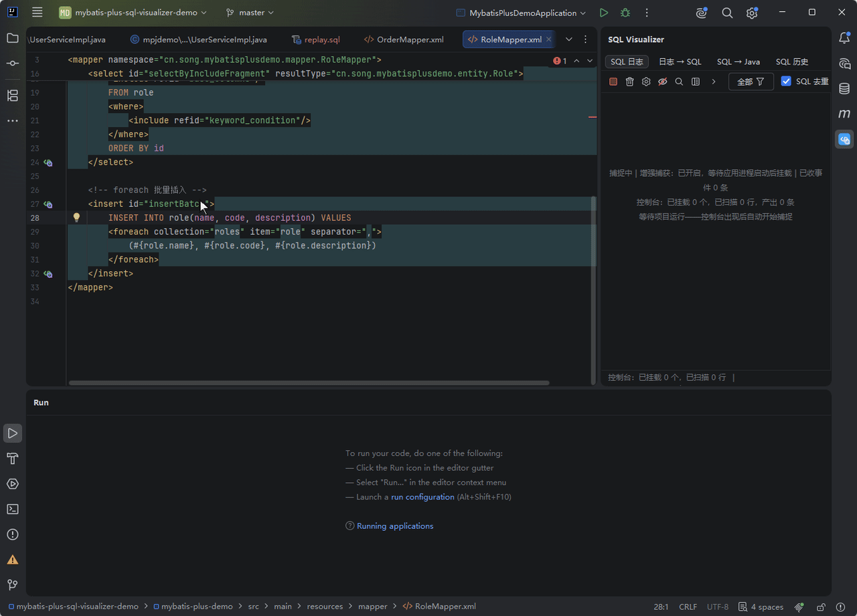Open the Project folder tool window
Image resolution: width=857 pixels, height=616 pixels.
[13, 38]
